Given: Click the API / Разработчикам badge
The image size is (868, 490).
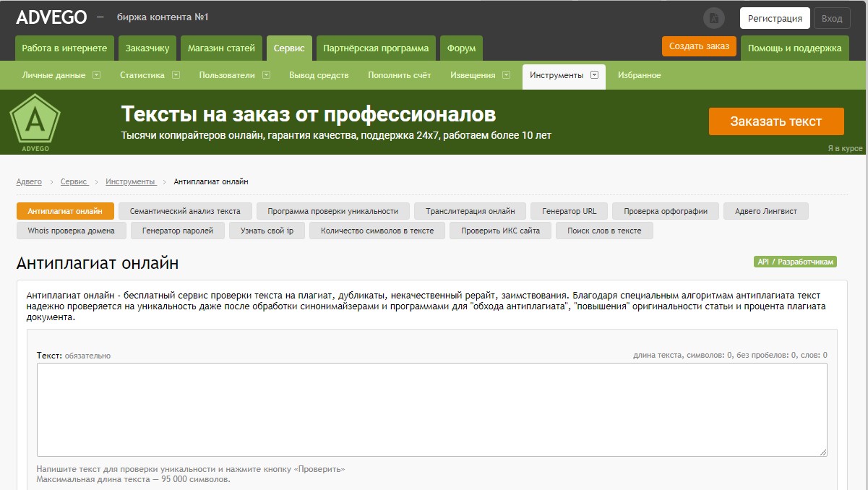Looking at the screenshot, I should click(795, 262).
